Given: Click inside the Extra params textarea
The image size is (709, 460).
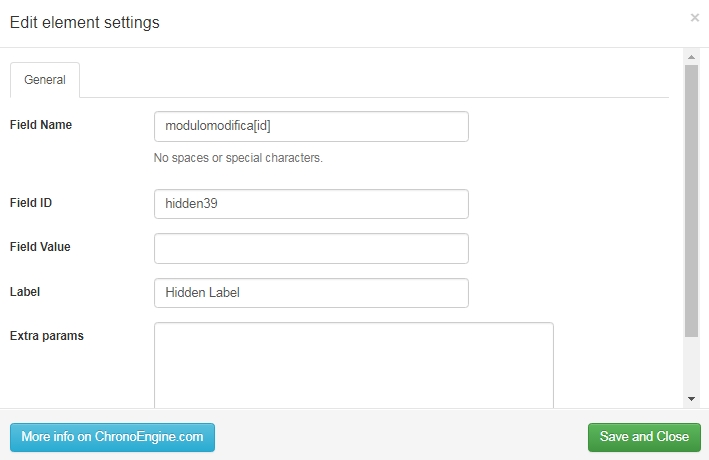Looking at the screenshot, I should pos(354,365).
